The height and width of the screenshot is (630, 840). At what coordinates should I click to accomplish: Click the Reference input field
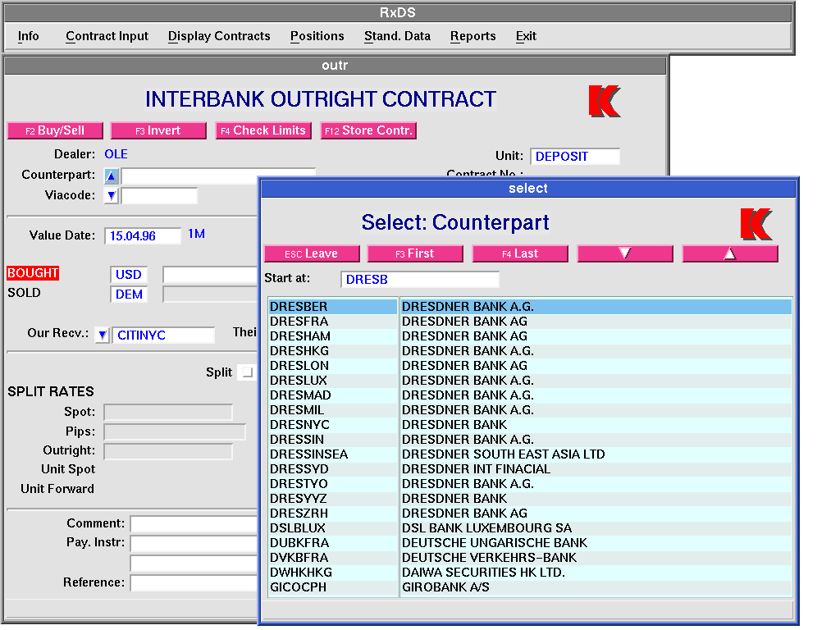point(194,583)
